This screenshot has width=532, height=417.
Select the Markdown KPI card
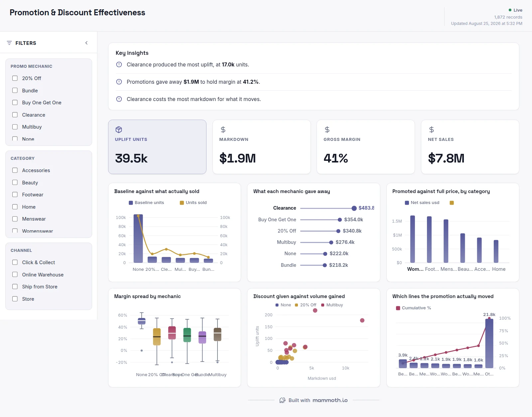point(262,147)
